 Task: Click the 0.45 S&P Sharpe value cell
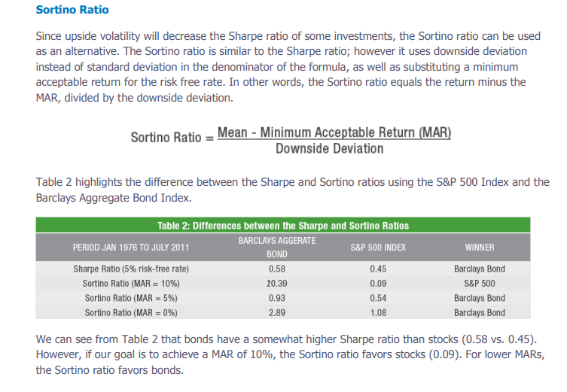point(379,269)
